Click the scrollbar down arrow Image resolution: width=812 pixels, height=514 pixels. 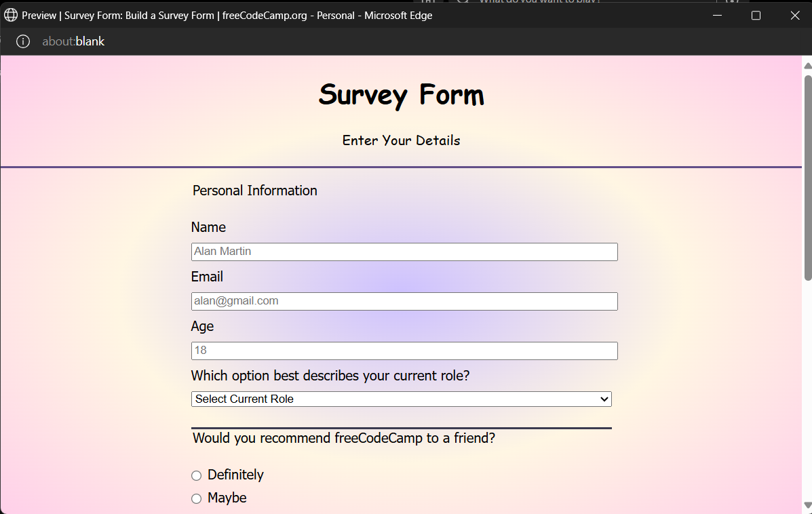pyautogui.click(x=807, y=505)
